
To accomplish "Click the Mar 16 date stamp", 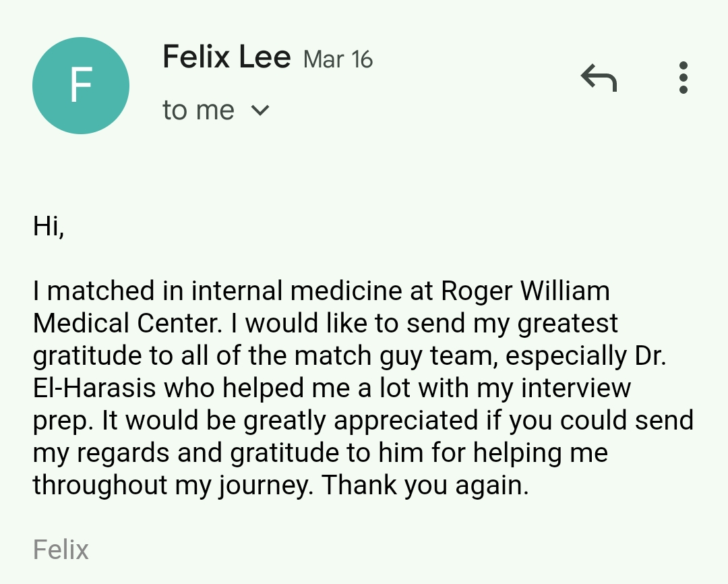I will (x=338, y=59).
